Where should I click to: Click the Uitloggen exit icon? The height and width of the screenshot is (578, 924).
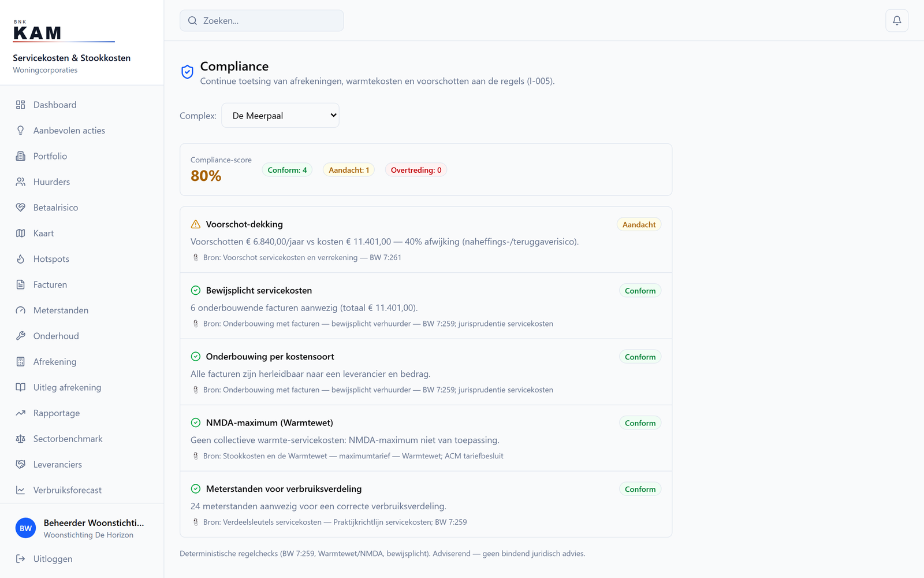coord(21,559)
